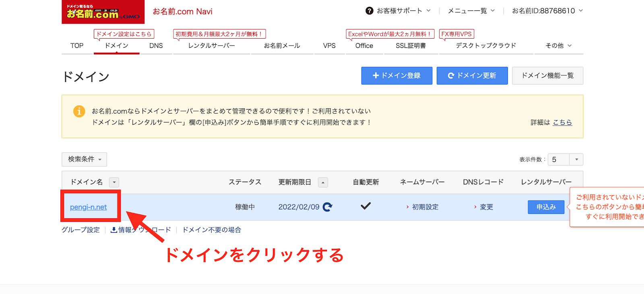Expand the その他 navigation menu

click(558, 46)
